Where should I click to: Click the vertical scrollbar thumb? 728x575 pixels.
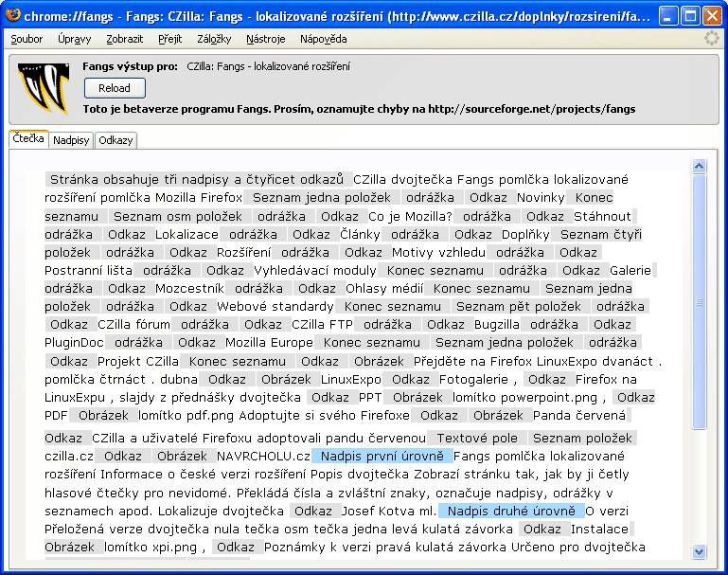coord(700,302)
